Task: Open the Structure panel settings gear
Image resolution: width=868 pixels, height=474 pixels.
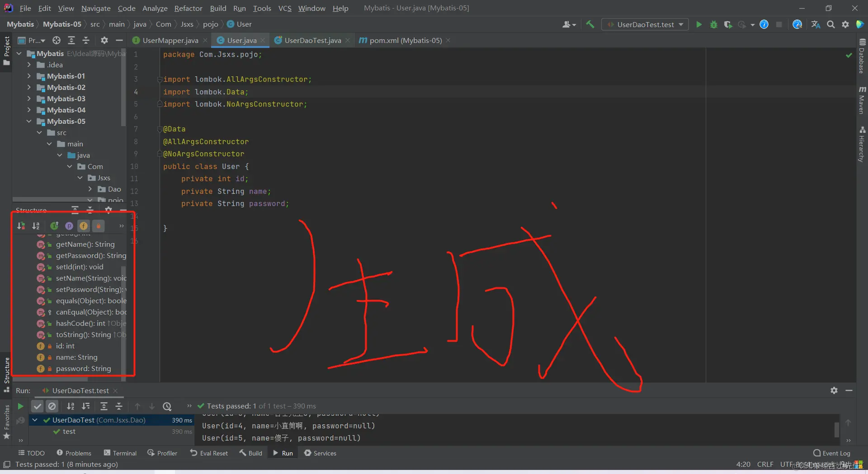Action: [x=108, y=210]
